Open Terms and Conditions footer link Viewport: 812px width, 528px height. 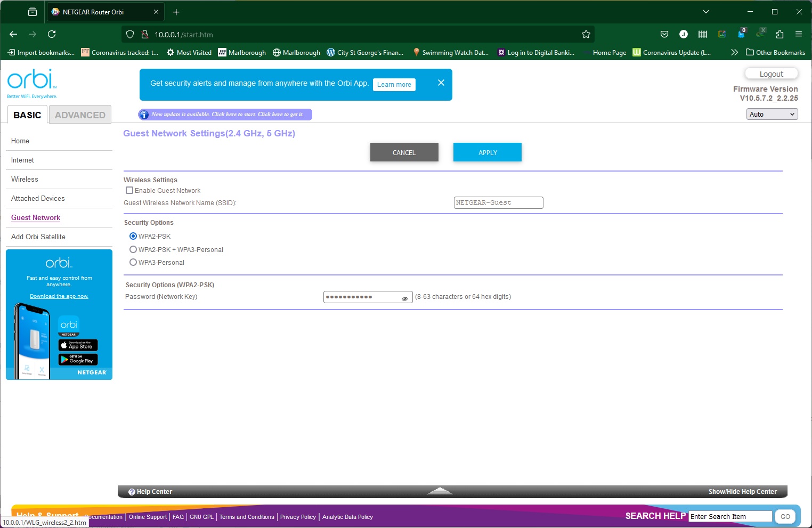(247, 517)
